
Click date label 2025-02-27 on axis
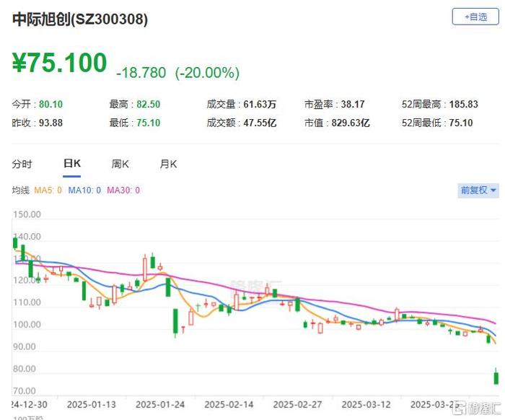297,405
